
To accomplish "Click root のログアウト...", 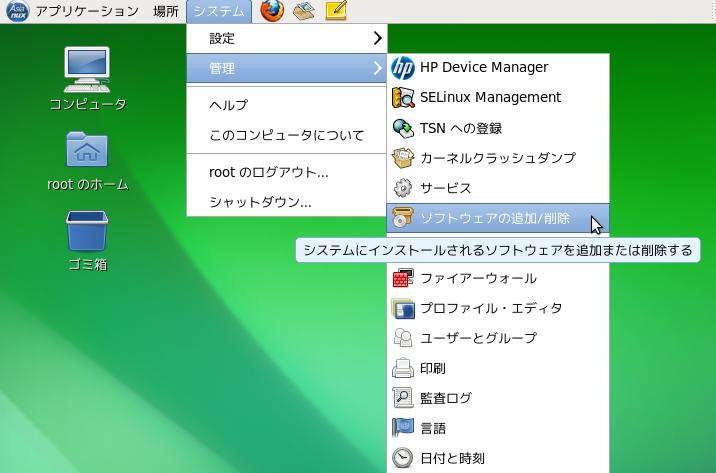I will click(x=268, y=172).
